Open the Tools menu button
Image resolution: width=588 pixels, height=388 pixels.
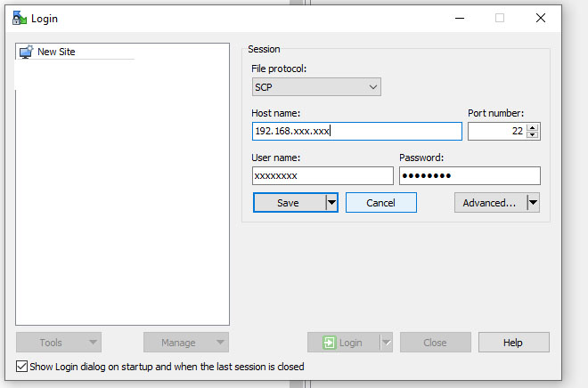[x=59, y=343]
